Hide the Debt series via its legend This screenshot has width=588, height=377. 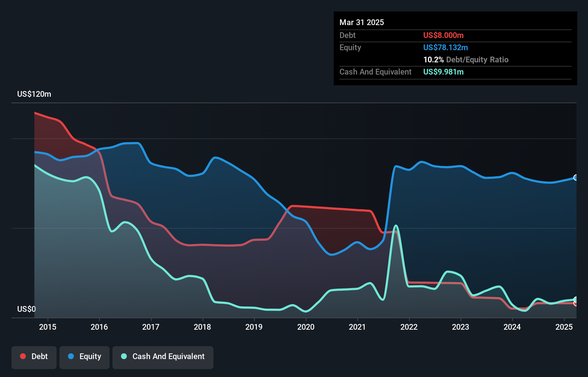[34, 356]
